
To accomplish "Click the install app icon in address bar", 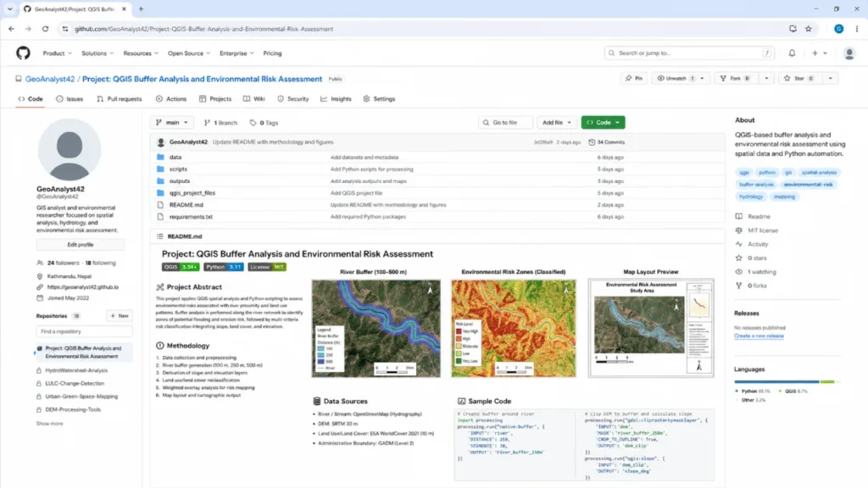I will click(x=793, y=29).
